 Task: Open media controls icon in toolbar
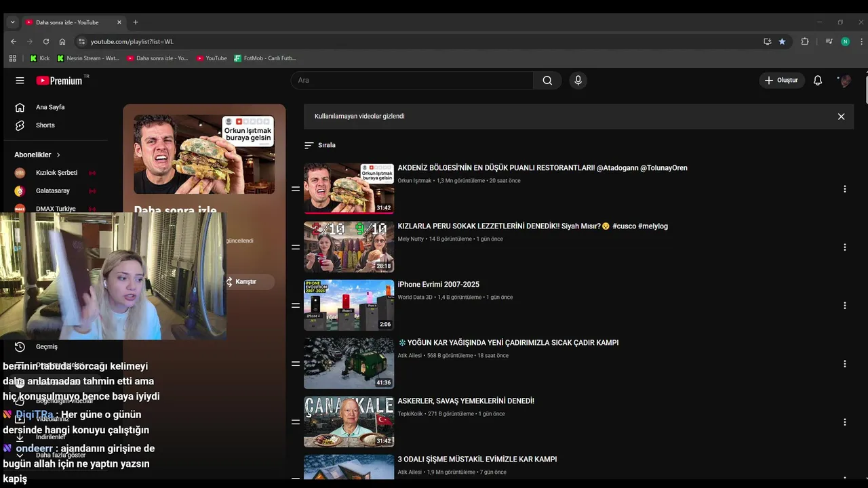click(829, 41)
